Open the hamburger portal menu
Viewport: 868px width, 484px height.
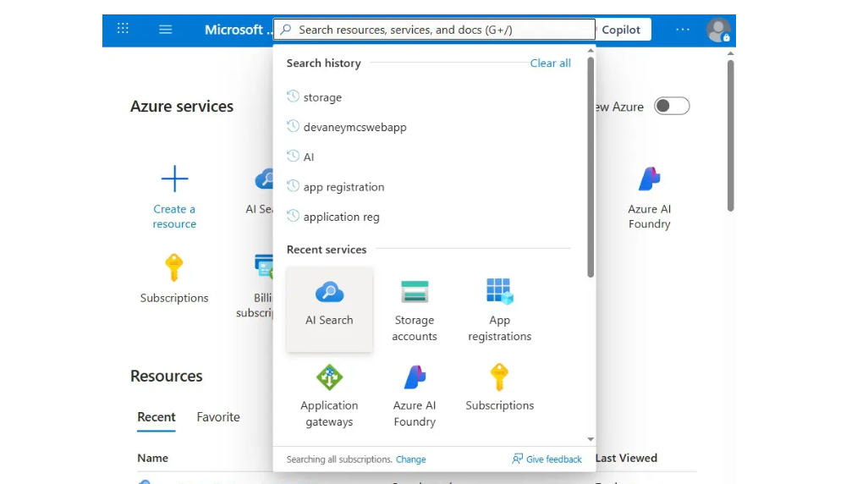[166, 30]
